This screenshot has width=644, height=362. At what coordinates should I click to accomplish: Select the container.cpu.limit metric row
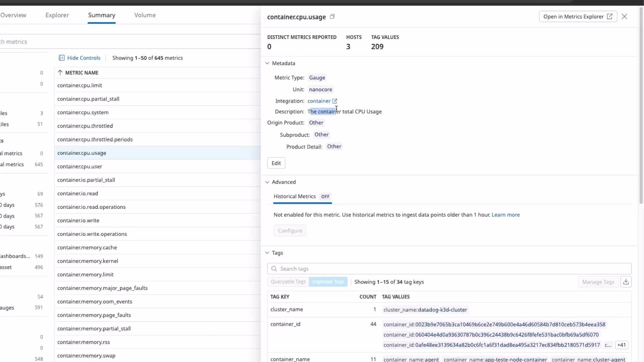coord(157,85)
